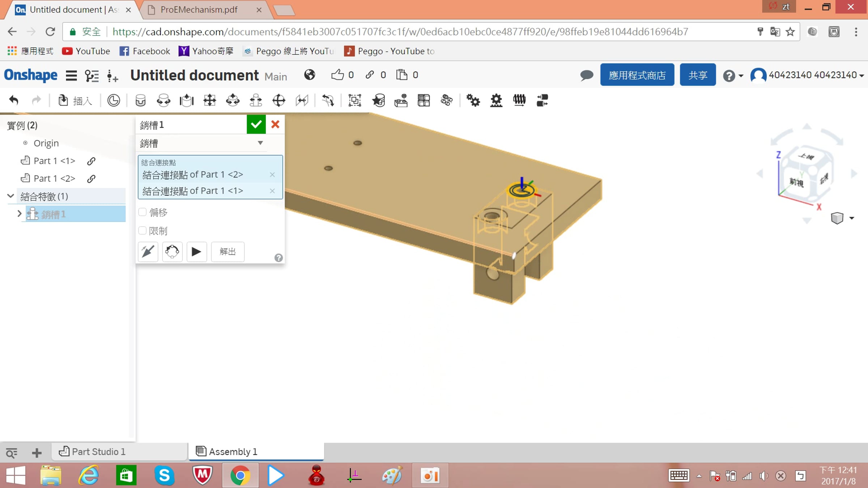The height and width of the screenshot is (488, 868).
Task: Click the 共享 share button
Action: 698,75
